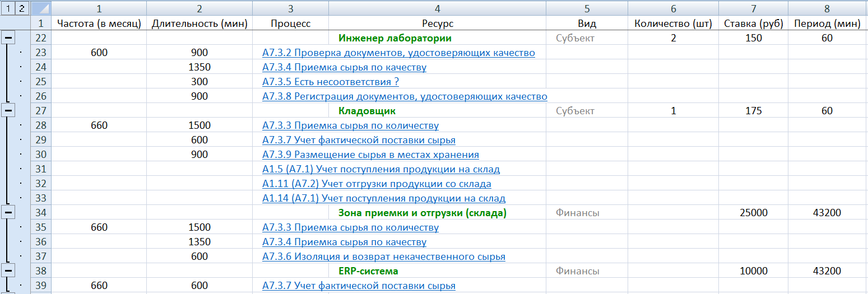
Task: Open link A7.3.6 Изоляция и возврат некачественного сырья
Action: coord(383,256)
